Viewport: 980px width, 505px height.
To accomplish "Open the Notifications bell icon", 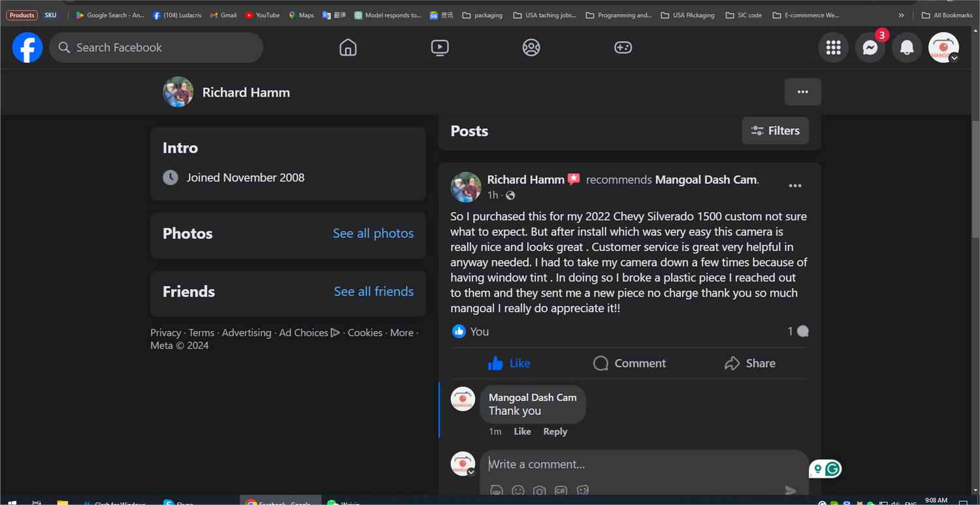I will point(907,48).
